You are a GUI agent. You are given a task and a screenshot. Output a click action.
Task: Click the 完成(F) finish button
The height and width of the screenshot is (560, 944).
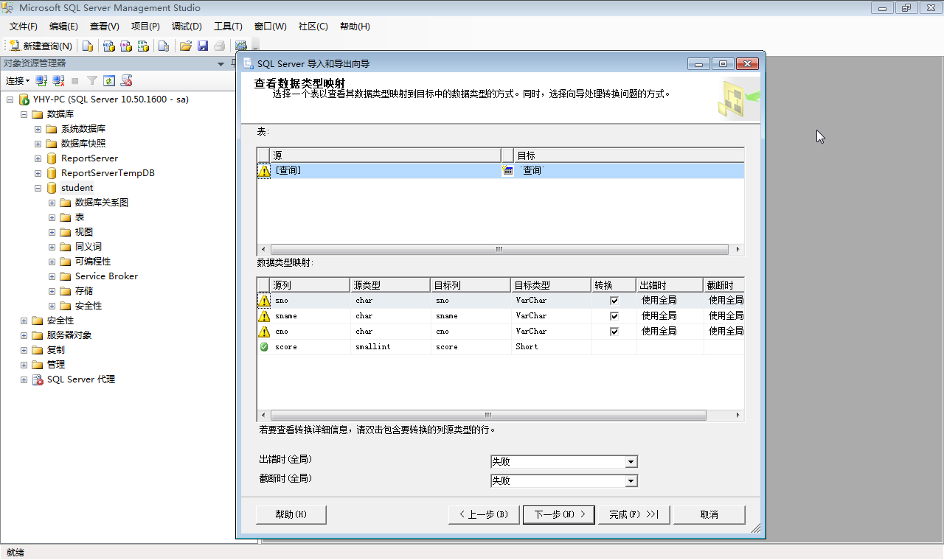coord(634,514)
